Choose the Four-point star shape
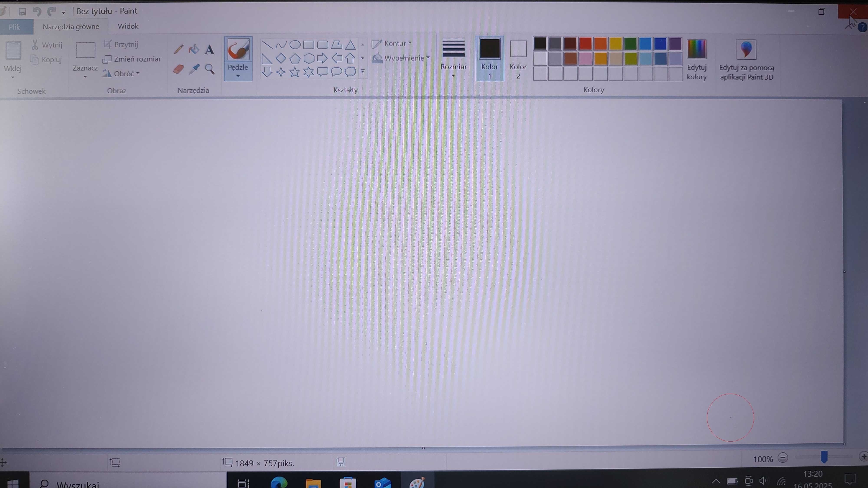Screen dimensions: 868x488 (281, 72)
